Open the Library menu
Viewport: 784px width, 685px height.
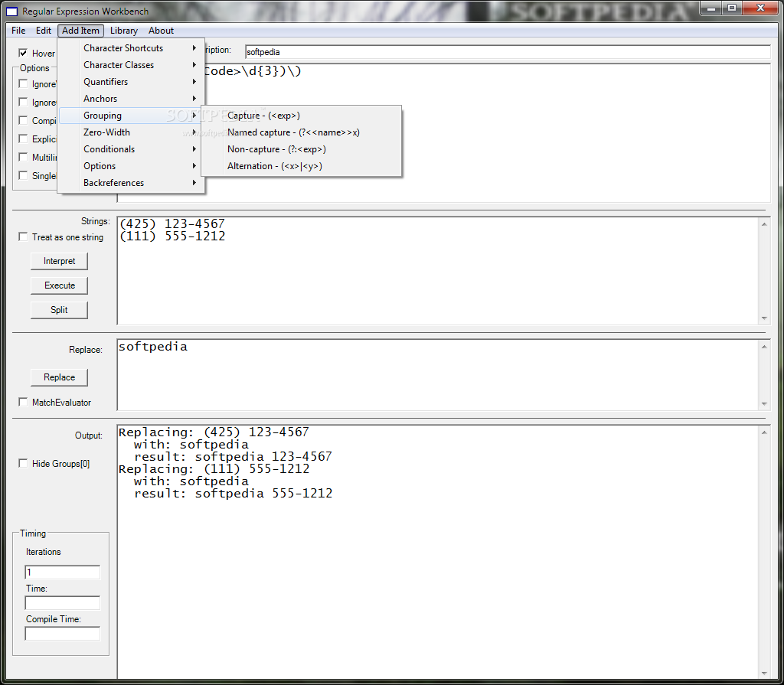123,31
